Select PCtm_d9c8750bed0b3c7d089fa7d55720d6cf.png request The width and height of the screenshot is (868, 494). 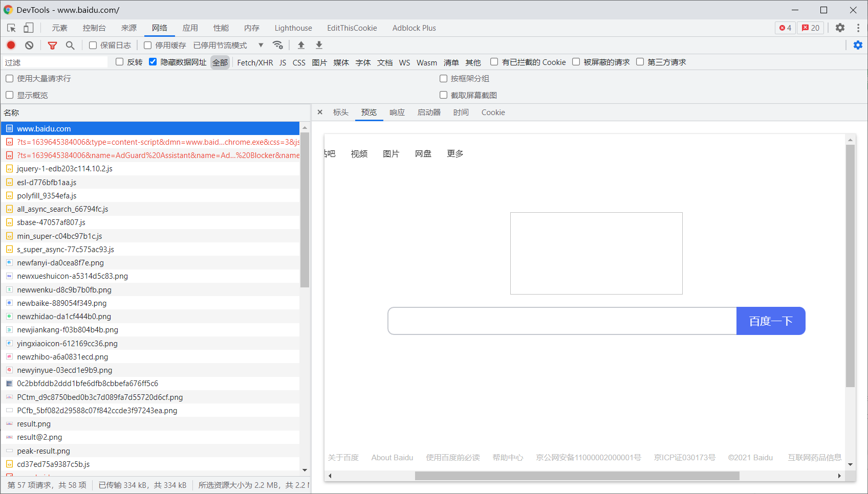(x=150, y=397)
